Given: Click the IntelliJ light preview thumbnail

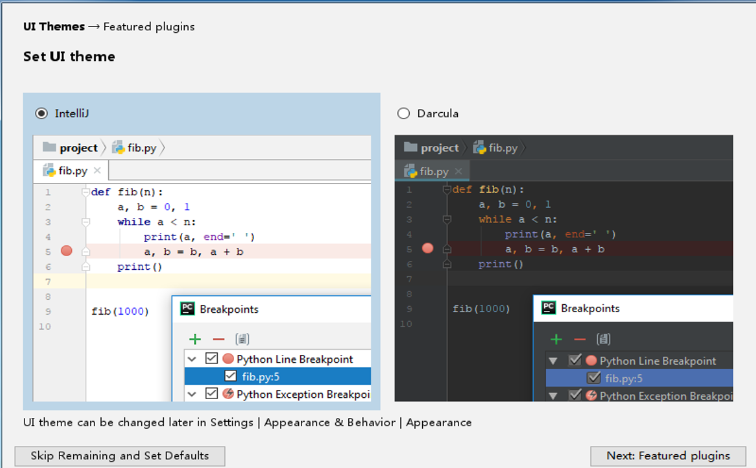Looking at the screenshot, I should pos(202,268).
